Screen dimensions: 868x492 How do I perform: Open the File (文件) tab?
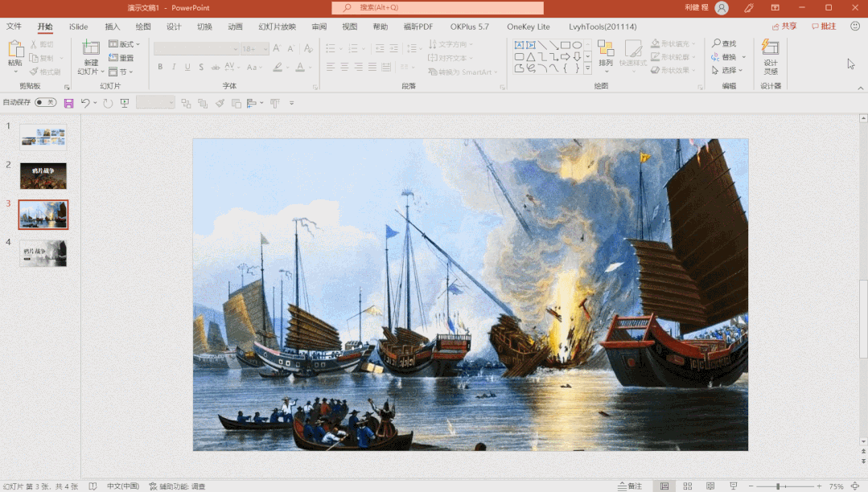14,27
